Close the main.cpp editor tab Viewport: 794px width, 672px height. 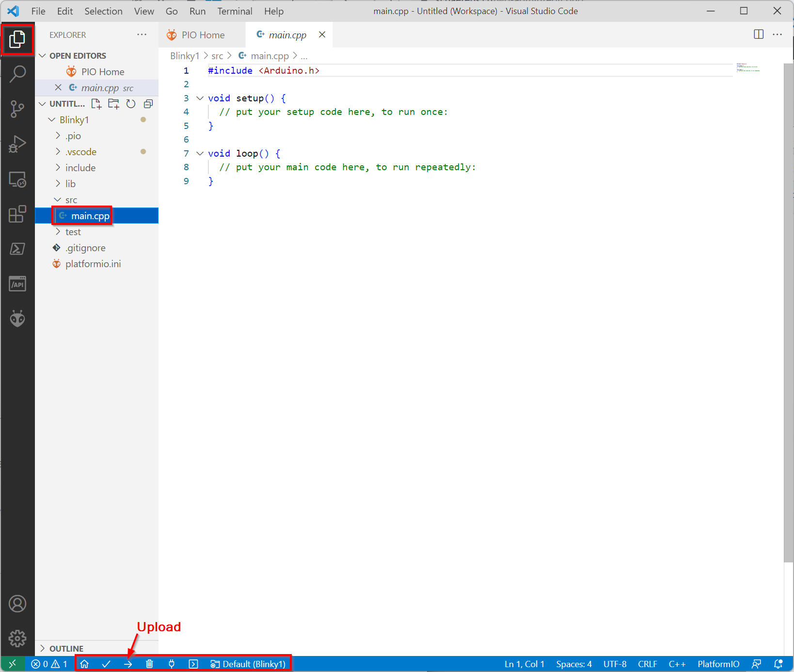click(322, 34)
